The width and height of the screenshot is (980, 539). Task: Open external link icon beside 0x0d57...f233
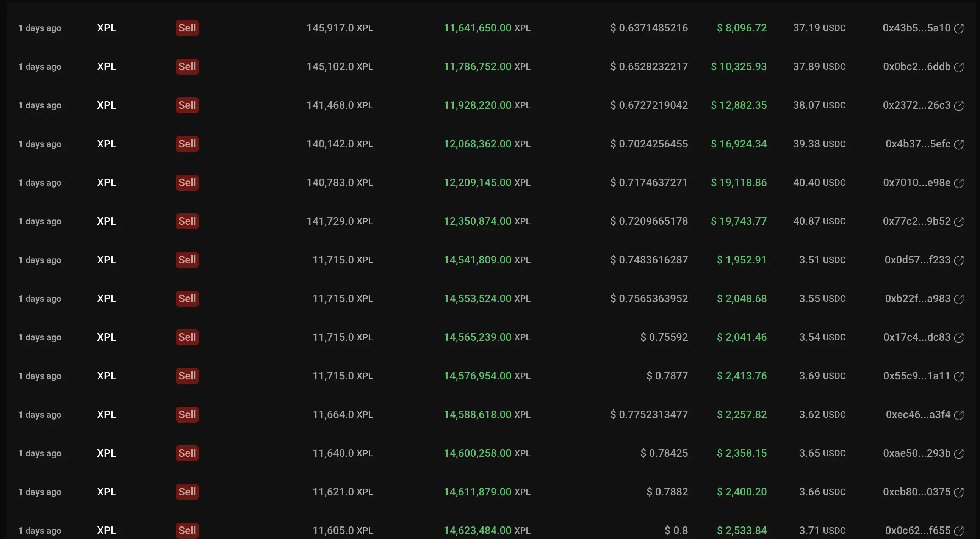[959, 260]
